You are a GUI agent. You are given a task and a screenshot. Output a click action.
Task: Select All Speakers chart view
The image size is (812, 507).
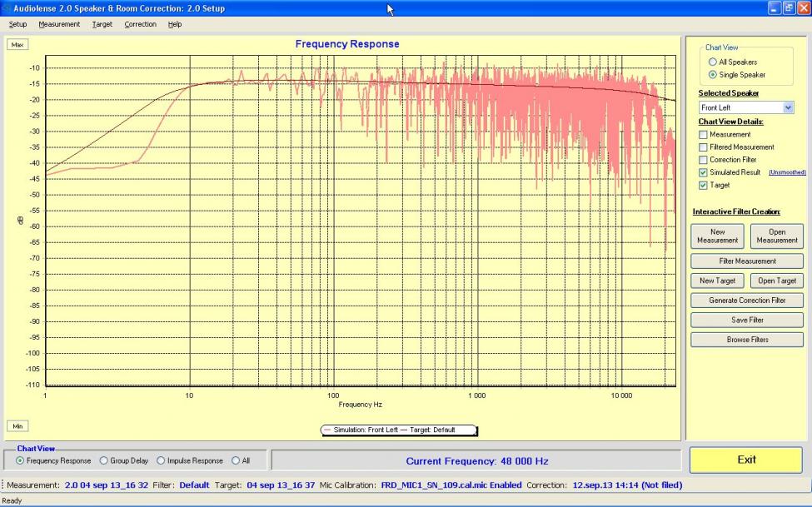coord(713,62)
